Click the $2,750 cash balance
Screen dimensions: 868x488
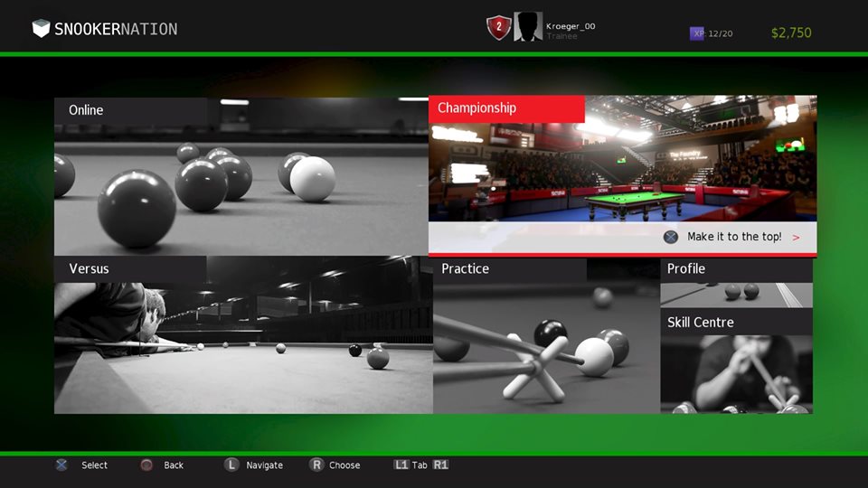pyautogui.click(x=791, y=33)
